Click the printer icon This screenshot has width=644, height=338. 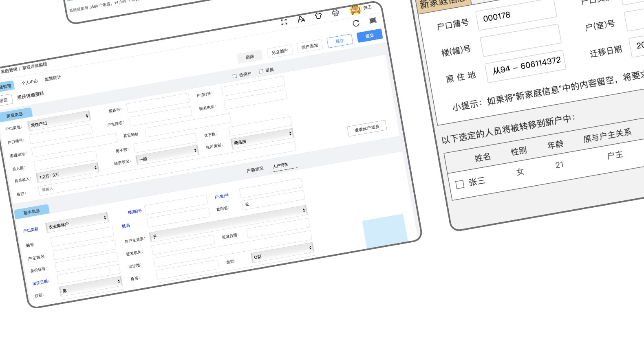[335, 13]
